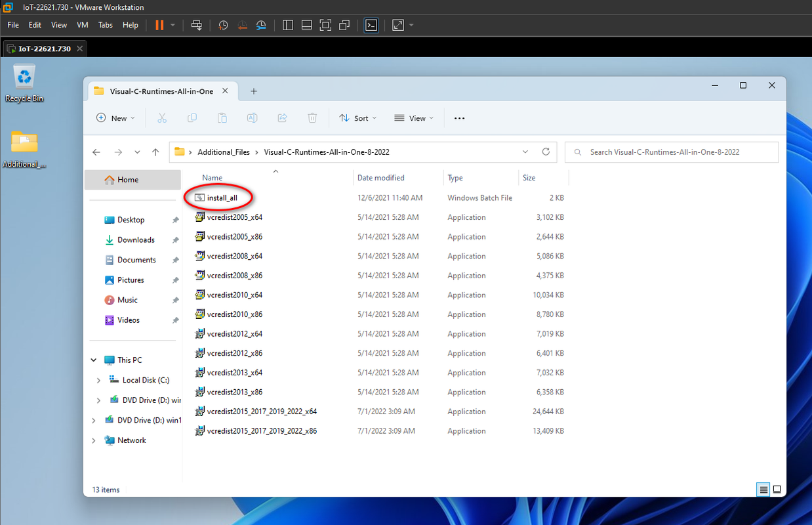This screenshot has width=812, height=525.
Task: Open recent locations chevron dropdown
Action: (x=137, y=152)
